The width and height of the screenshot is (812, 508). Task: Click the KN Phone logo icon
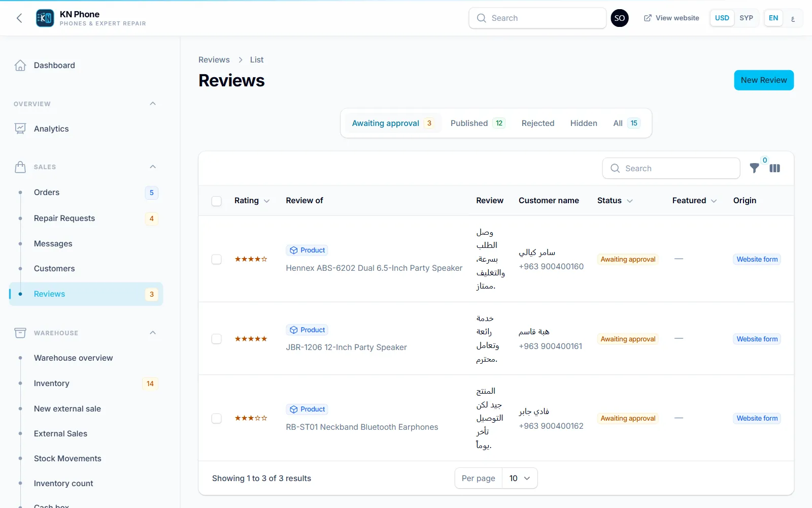45,18
